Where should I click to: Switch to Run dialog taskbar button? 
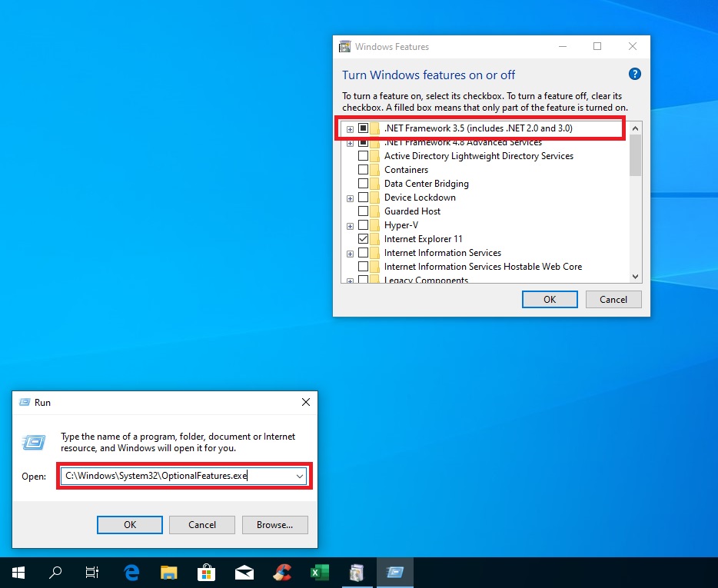click(x=394, y=573)
